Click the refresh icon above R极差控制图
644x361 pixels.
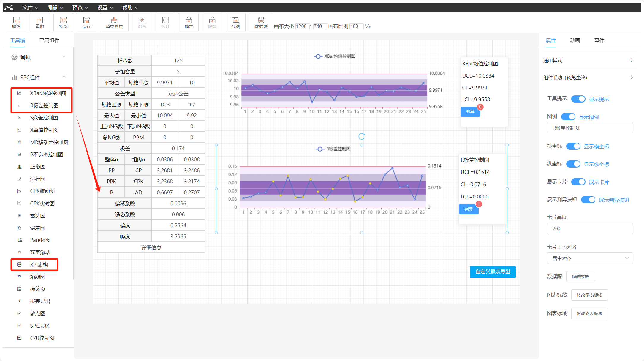361,136
